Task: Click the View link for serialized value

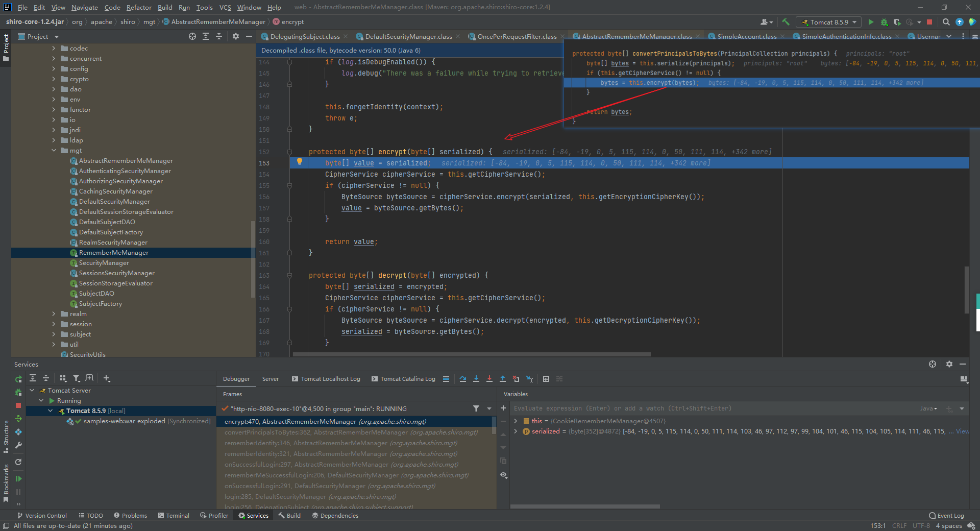Action: [x=963, y=431]
